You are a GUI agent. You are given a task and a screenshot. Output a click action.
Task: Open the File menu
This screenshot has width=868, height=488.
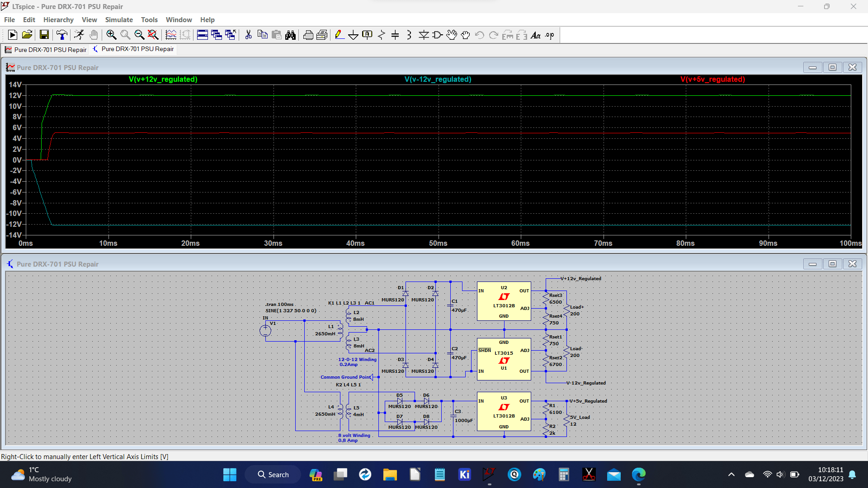[x=9, y=20]
